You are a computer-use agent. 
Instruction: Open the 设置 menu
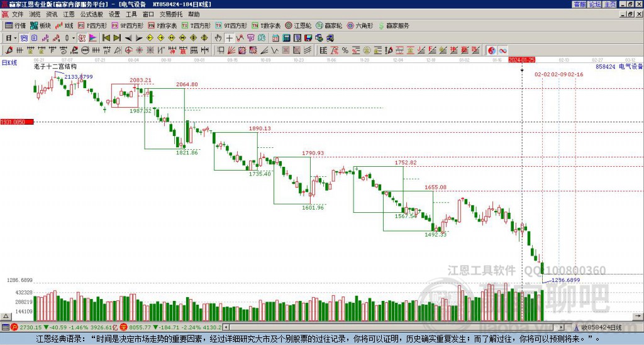pos(114,14)
